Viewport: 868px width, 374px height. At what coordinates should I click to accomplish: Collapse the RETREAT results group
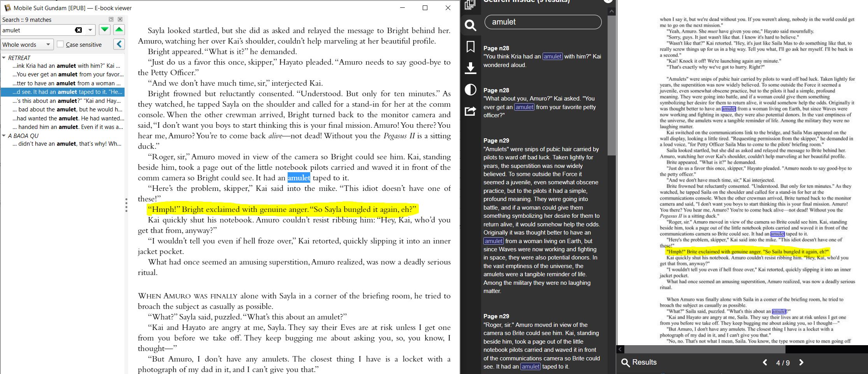pos(4,58)
